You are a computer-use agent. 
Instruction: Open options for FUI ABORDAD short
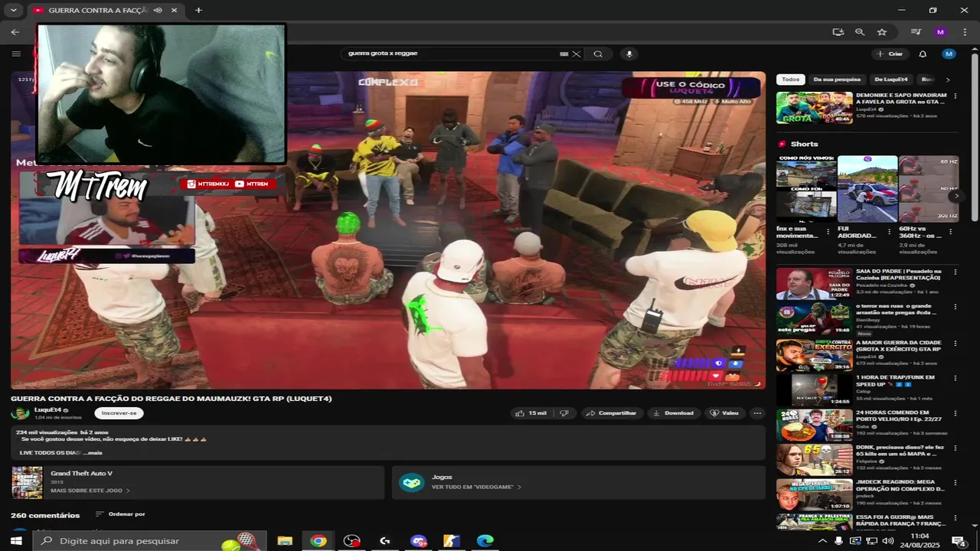(x=889, y=231)
